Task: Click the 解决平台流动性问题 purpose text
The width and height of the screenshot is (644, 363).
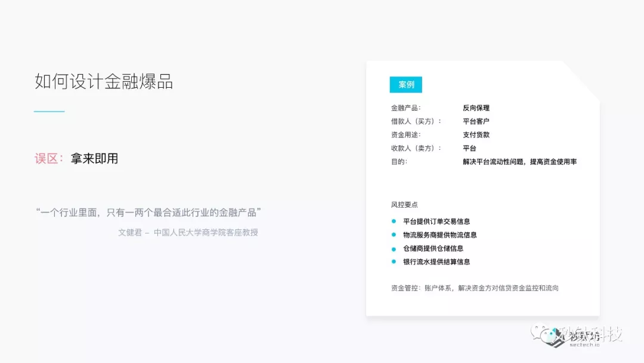Action: (519, 162)
